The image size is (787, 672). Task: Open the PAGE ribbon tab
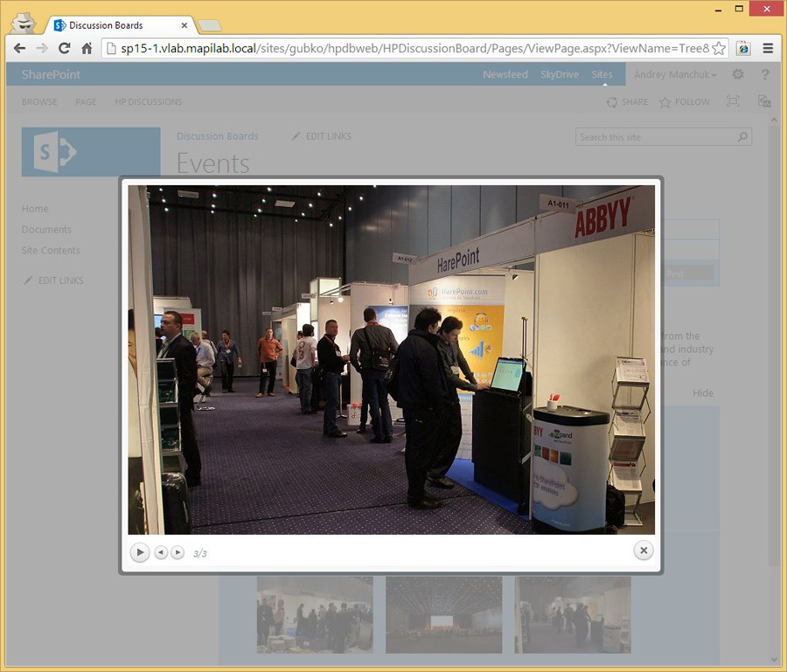(86, 101)
